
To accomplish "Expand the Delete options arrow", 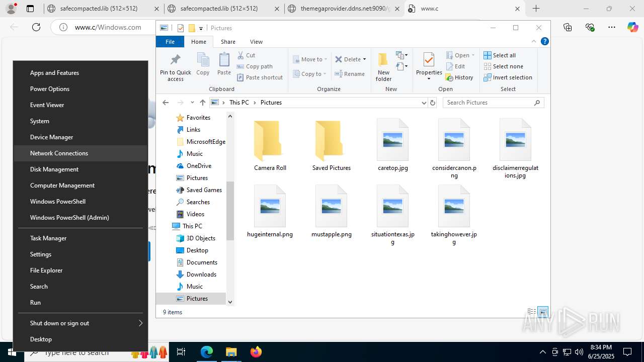I will (x=364, y=59).
